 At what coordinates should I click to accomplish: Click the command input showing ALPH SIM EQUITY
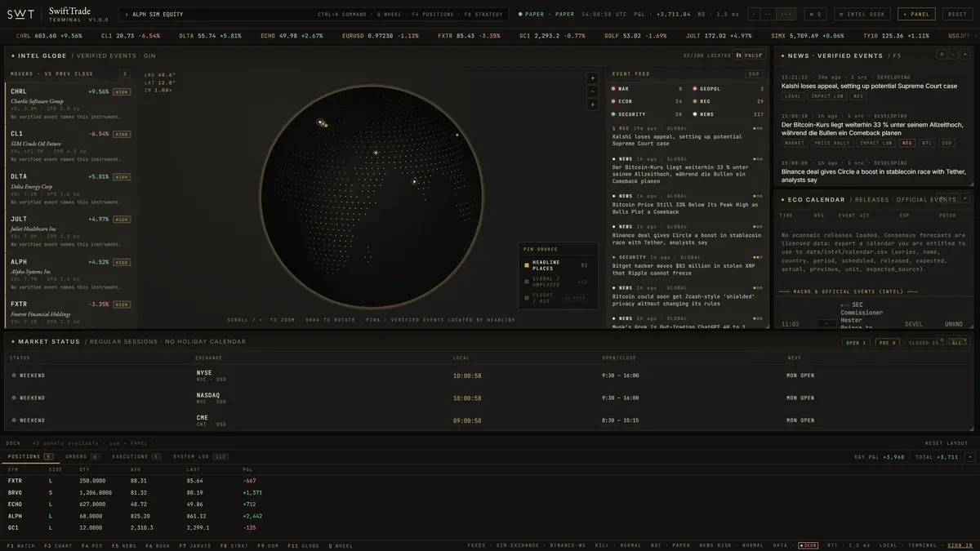click(x=312, y=14)
